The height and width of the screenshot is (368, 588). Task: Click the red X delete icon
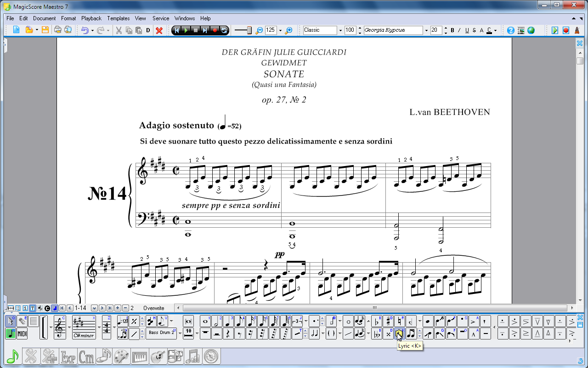tap(159, 30)
